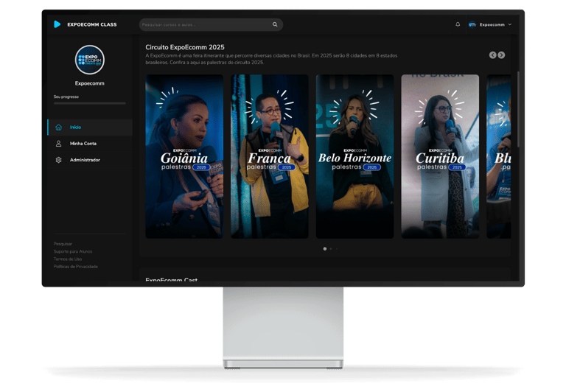Screen dimensions: 566x392
Task: Open the Curitiba palestras 2025 card
Action: [440, 156]
